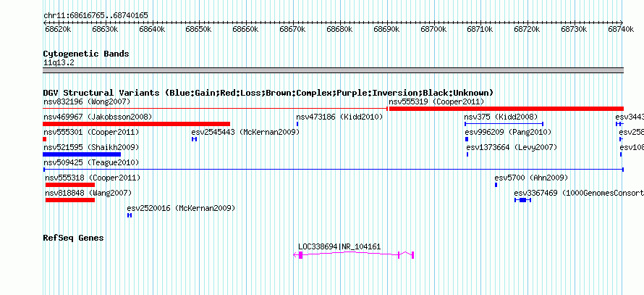644x295 pixels.
Task: Select the blue esv2545443 variant glyph
Action: click(194, 139)
